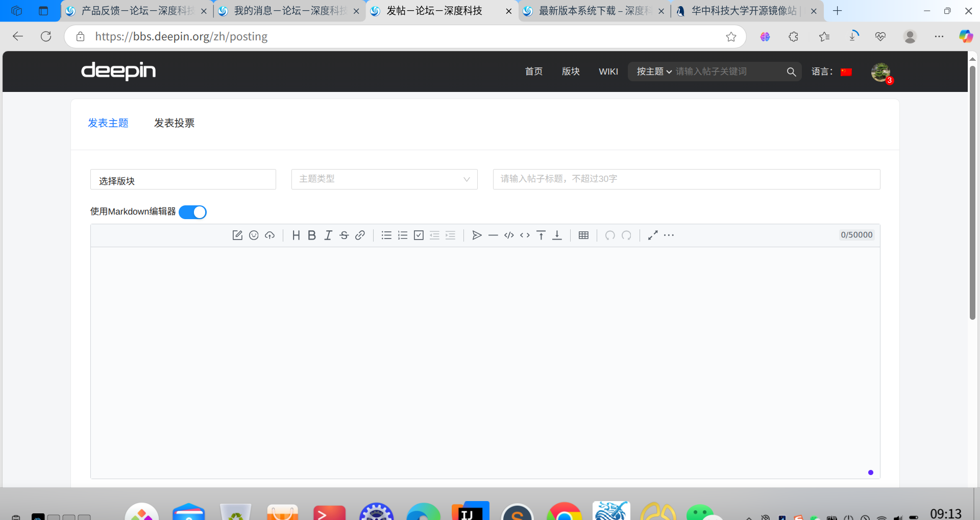Image resolution: width=980 pixels, height=520 pixels.
Task: Insert line before with up-arrow icon
Action: click(x=541, y=235)
